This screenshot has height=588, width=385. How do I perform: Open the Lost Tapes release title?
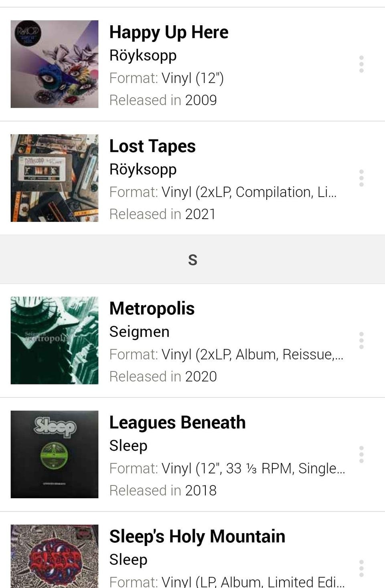(152, 146)
